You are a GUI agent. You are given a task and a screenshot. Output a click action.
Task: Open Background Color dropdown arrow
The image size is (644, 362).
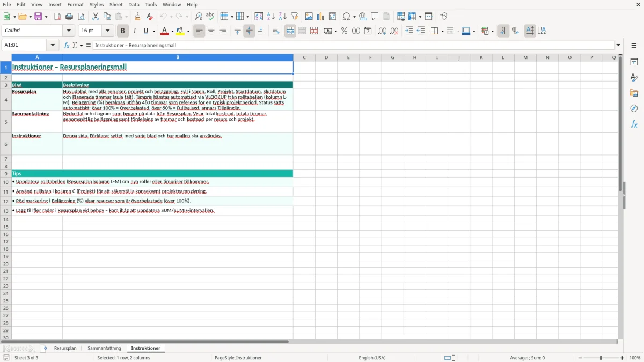click(188, 31)
